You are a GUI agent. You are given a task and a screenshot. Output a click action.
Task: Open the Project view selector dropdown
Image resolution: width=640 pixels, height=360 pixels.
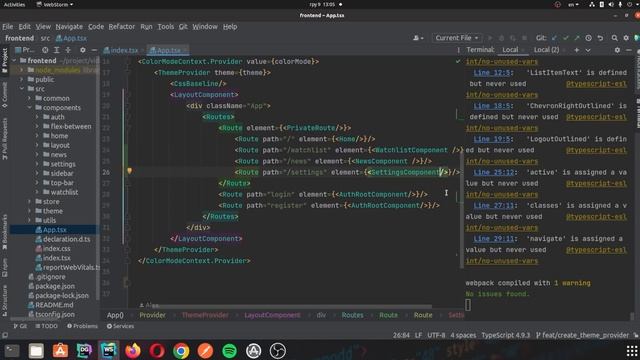coord(25,50)
